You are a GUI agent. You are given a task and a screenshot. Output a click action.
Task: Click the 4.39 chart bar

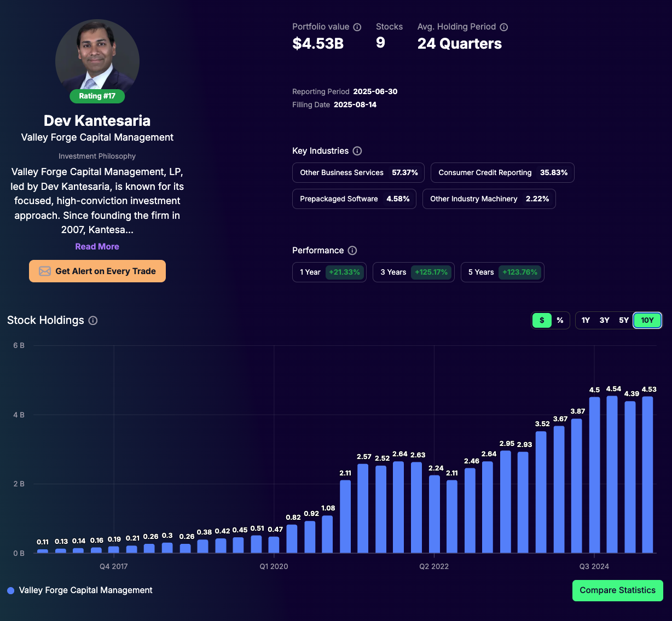(630, 477)
